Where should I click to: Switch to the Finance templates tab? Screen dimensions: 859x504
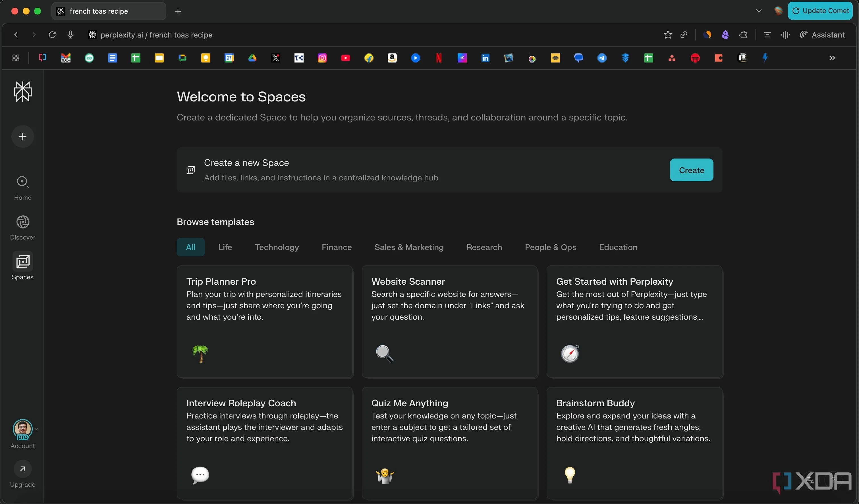point(337,247)
